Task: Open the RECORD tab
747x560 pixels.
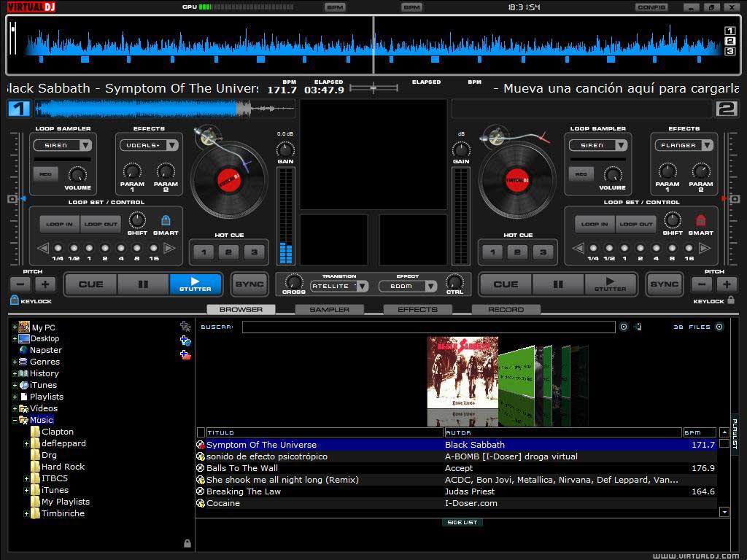Action: point(506,309)
